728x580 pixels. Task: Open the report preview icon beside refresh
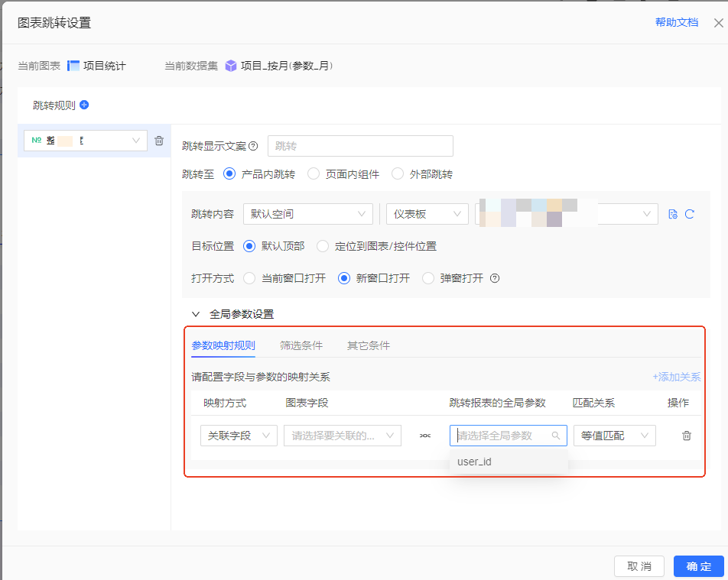point(673,214)
